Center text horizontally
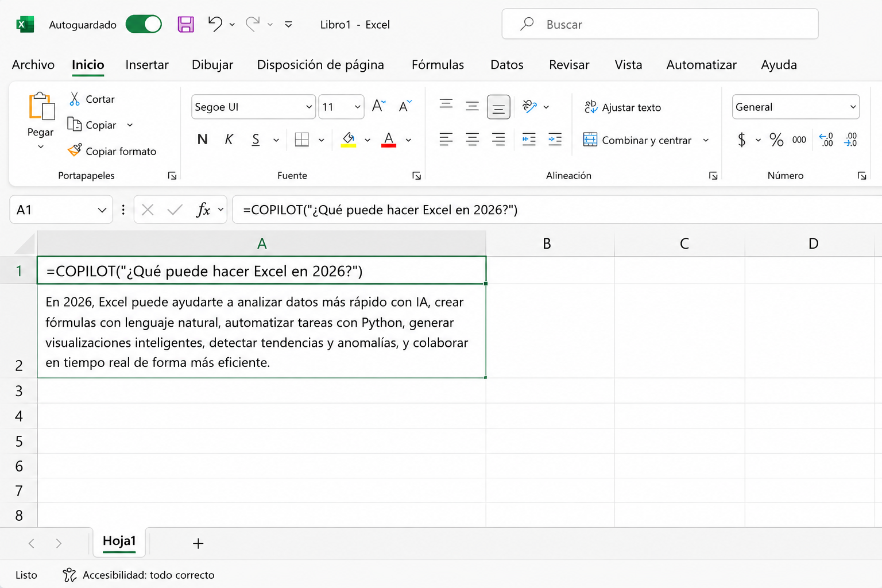 [x=472, y=139]
